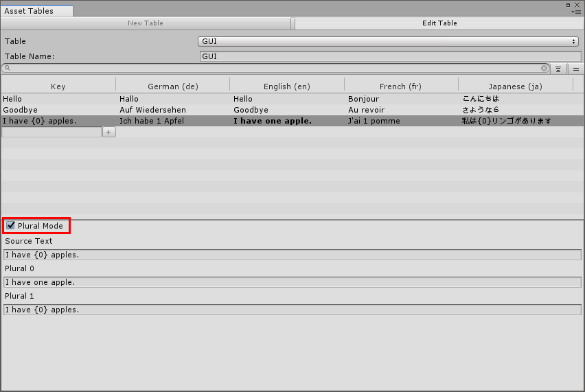The image size is (585, 392).
Task: Click the centered-lines layout icon beside search
Action: [x=559, y=69]
